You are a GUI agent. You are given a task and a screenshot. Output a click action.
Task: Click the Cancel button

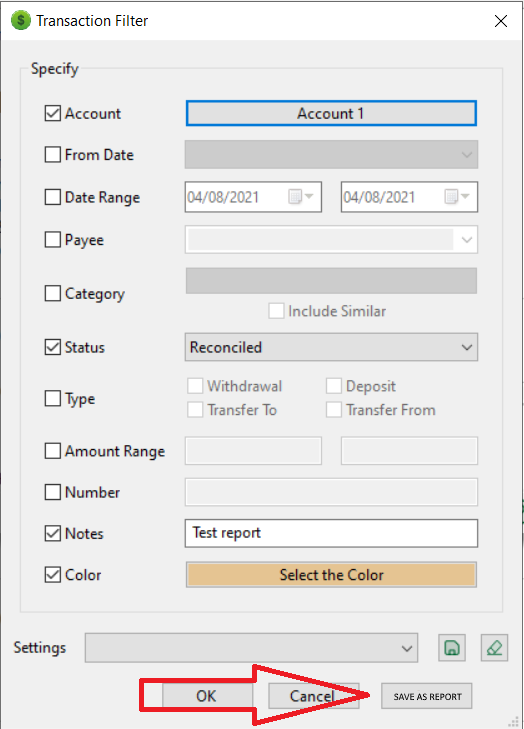pos(314,696)
